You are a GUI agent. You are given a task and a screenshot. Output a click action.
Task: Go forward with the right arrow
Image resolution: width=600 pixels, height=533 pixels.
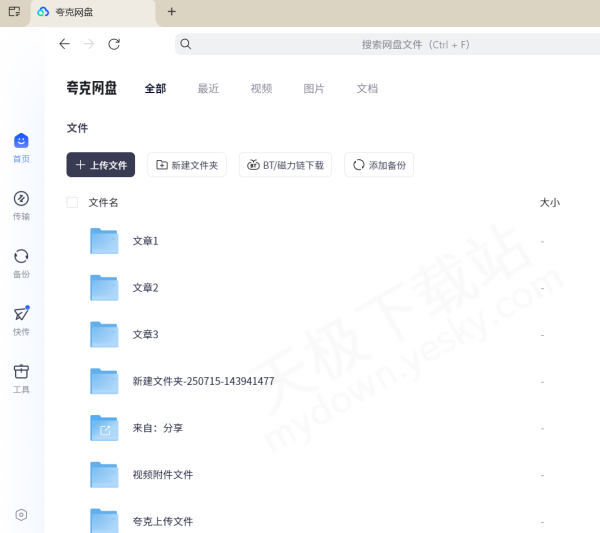coord(88,44)
